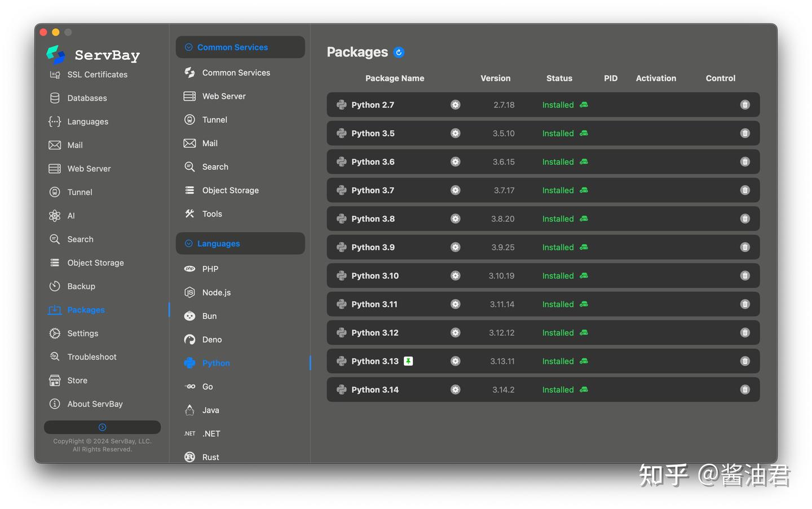This screenshot has height=509, width=812.
Task: Click the green icon beside Python 3.8 Installed status
Action: (x=584, y=219)
